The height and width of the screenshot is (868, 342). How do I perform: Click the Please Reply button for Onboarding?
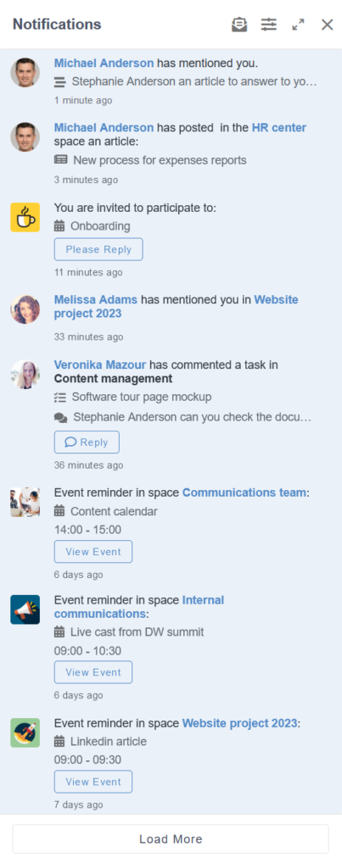(x=98, y=249)
